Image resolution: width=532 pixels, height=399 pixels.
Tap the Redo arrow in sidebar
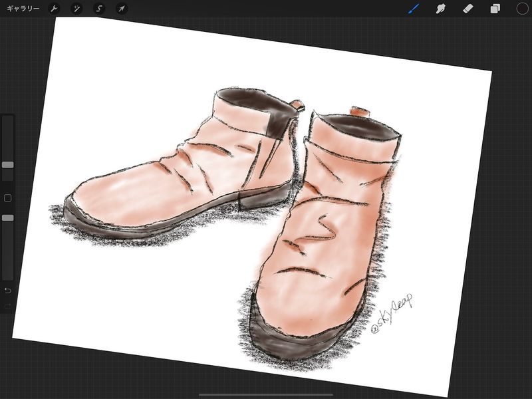8,307
